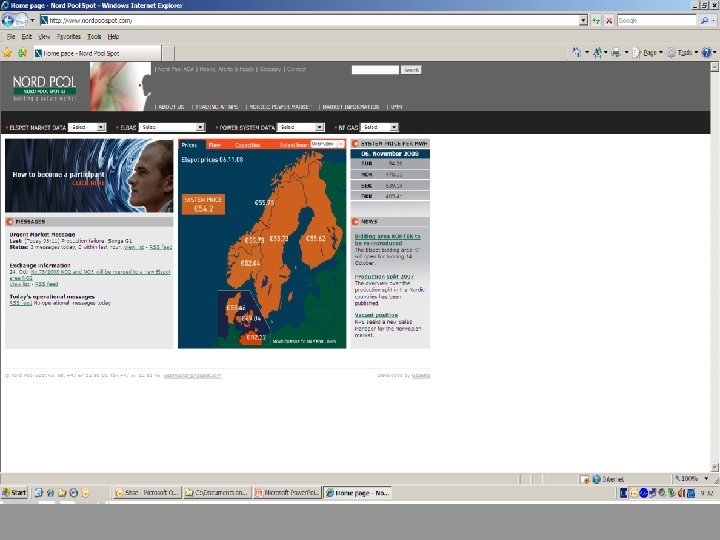Click the Nord Pool logo

(x=44, y=87)
